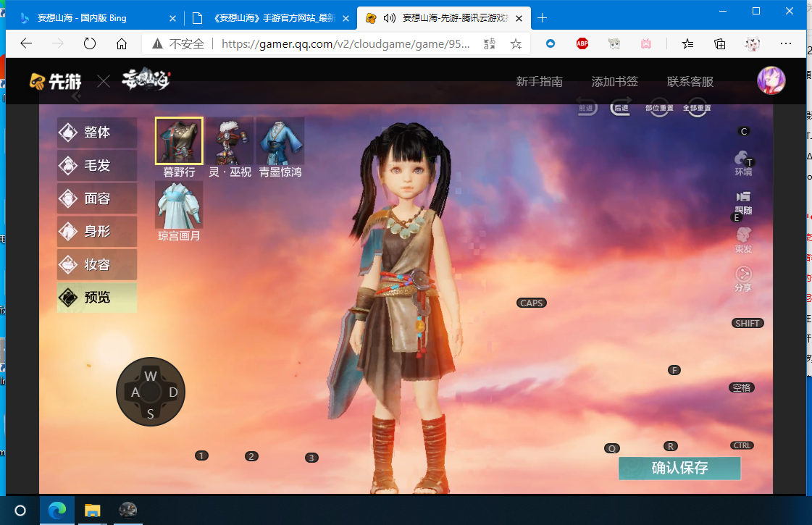This screenshot has height=525, width=812.
Task: Open the user avatar profile picture
Action: (x=771, y=80)
